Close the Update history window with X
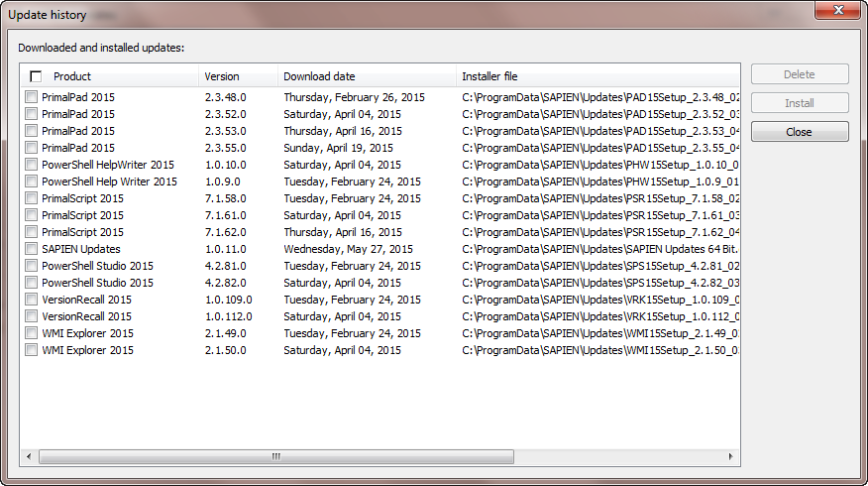This screenshot has height=486, width=868. [838, 10]
